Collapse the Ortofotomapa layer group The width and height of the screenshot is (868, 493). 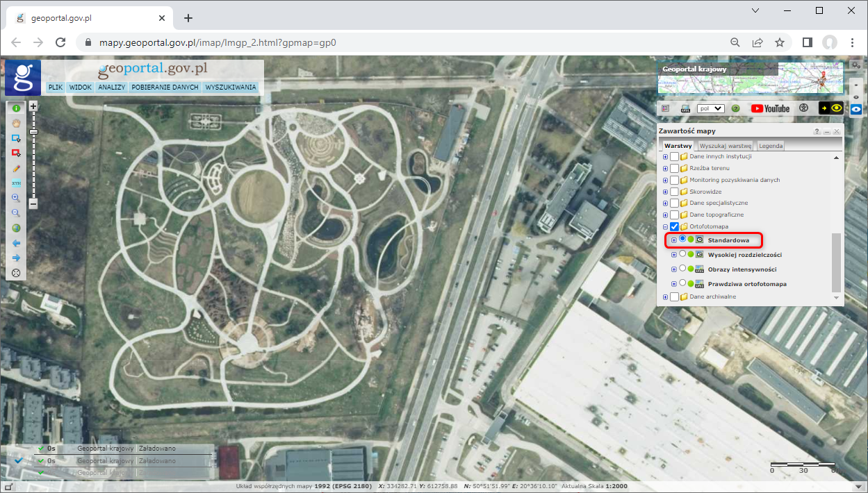665,227
